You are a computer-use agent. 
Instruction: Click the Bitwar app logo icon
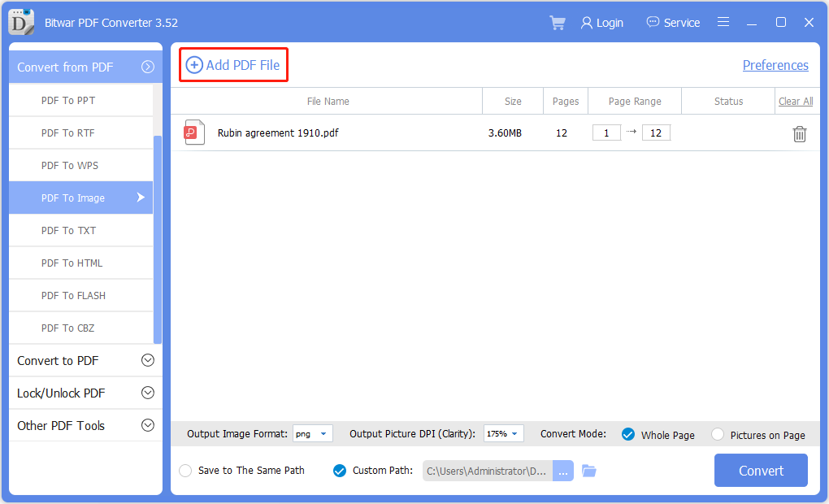21,22
